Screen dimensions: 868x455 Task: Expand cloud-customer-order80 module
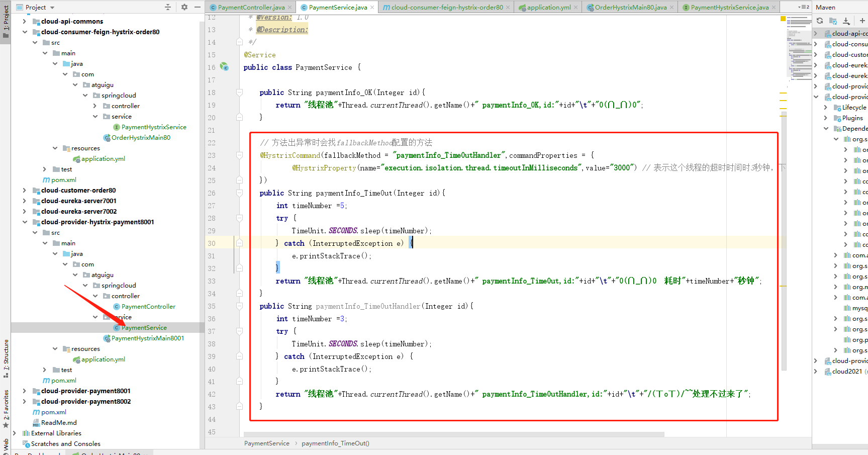[x=25, y=190]
